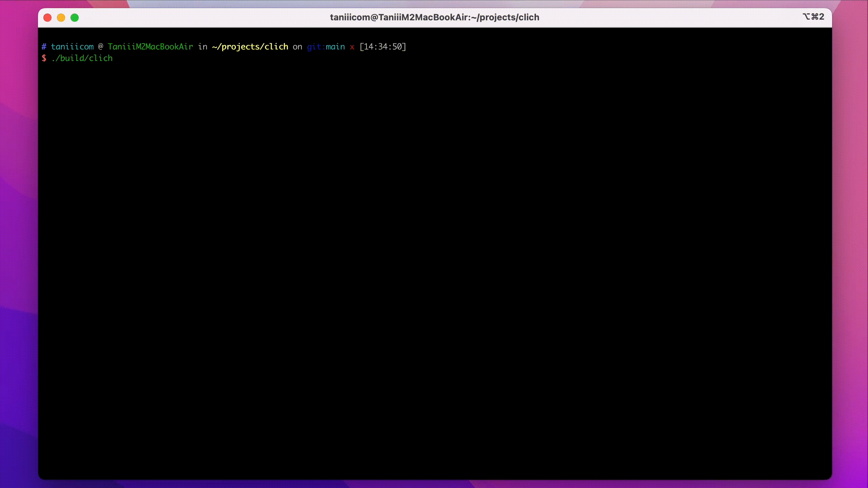Click the green zoom traffic-light button
Image resolution: width=868 pixels, height=488 pixels.
coord(75,17)
